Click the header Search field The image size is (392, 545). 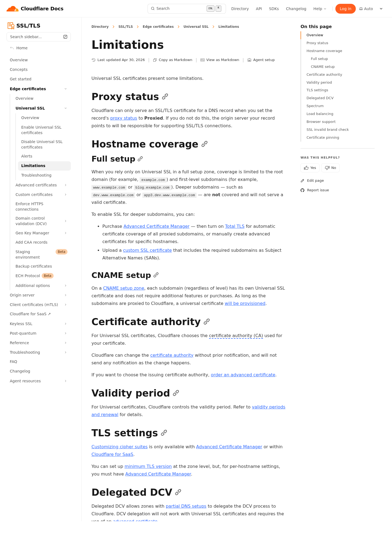[187, 9]
